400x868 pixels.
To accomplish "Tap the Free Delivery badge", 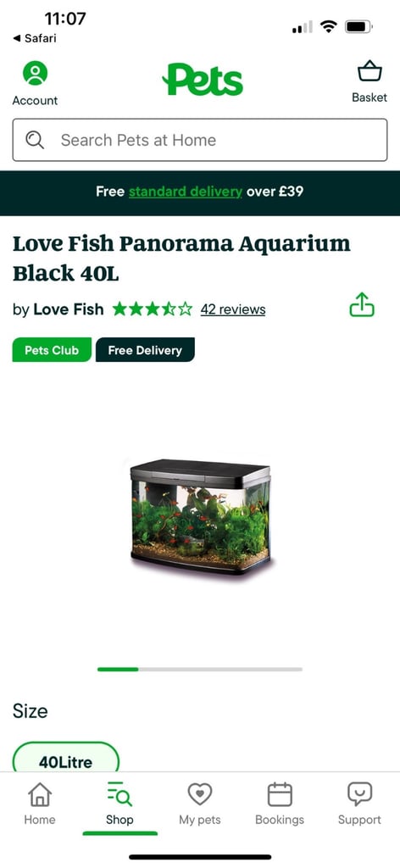I will [x=145, y=350].
